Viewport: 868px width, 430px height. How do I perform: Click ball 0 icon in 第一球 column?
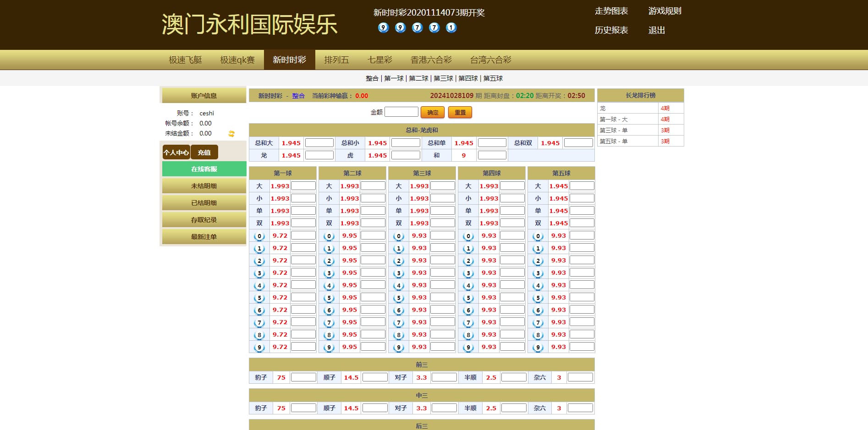coord(259,236)
